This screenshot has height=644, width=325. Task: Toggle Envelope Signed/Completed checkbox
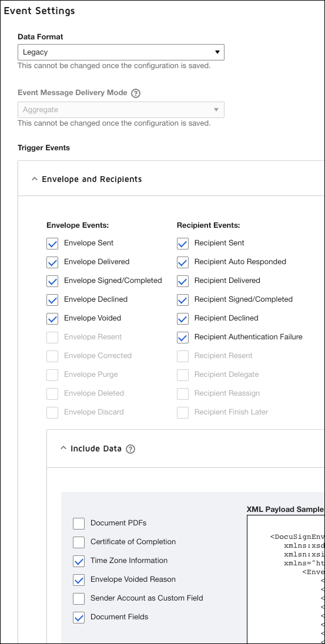click(52, 281)
